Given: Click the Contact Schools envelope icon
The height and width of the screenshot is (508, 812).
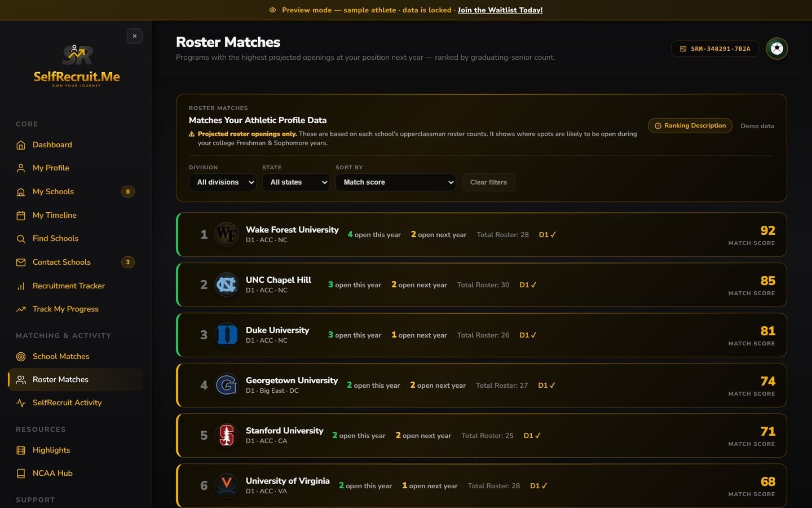Looking at the screenshot, I should 21,262.
